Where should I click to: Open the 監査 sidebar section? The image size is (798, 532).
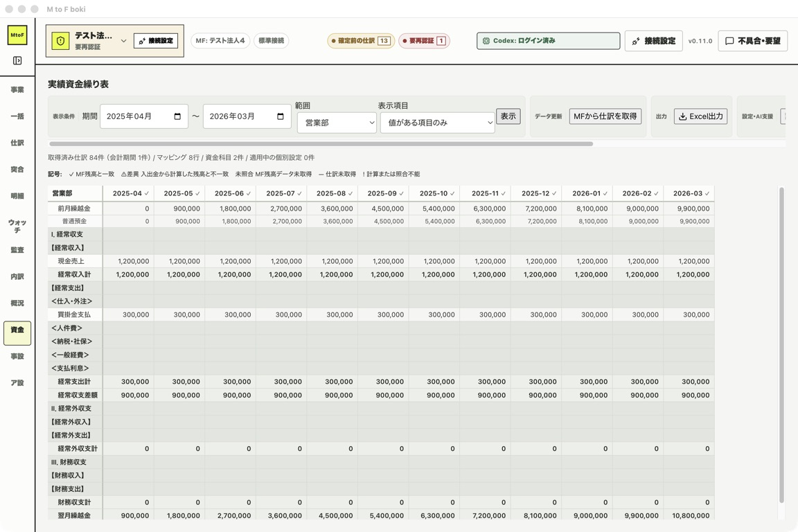(17, 250)
